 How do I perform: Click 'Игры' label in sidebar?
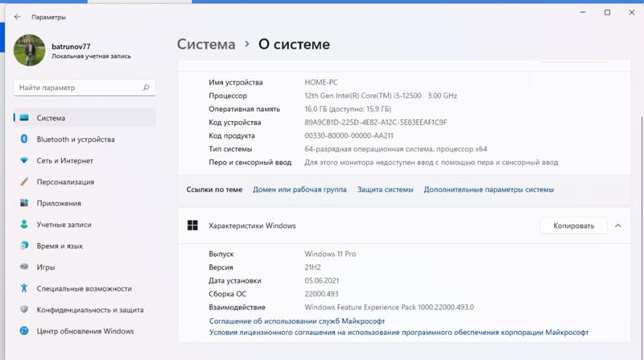[46, 267]
